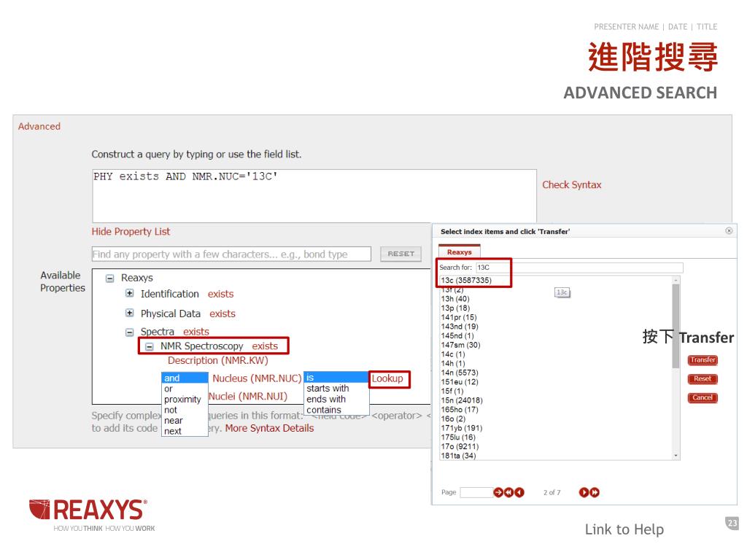Screen dimensions: 747x560
Task: Click the Advanced section heading
Action: (39, 126)
